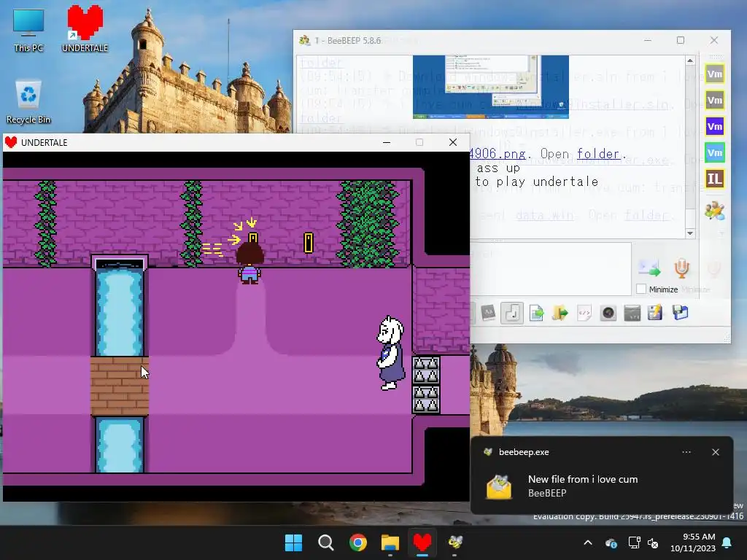Click the yellow wall switch marked with arrows
Viewport: 747px width, 560px height.
(253, 238)
